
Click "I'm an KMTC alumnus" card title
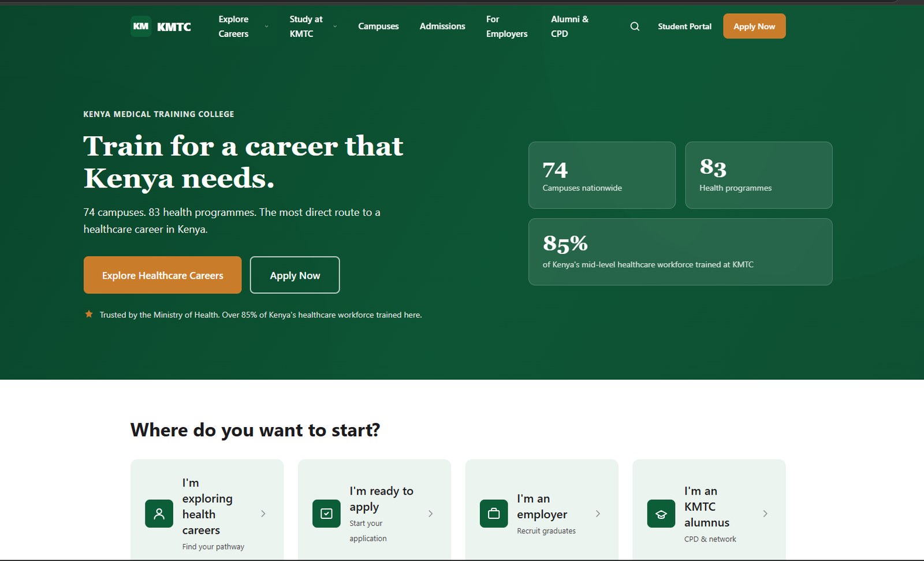tap(707, 506)
